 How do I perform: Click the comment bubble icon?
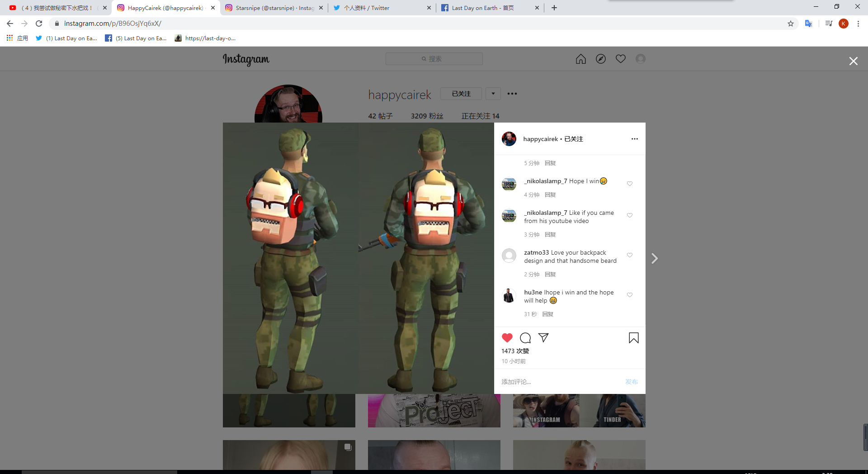[x=525, y=338]
